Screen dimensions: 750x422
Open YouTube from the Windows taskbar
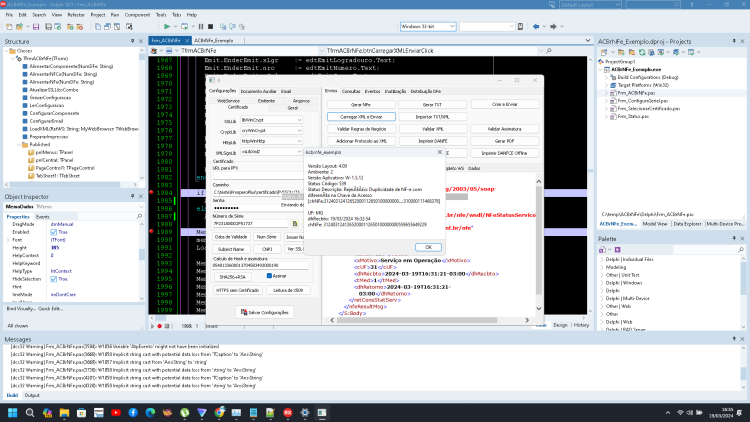click(x=116, y=412)
